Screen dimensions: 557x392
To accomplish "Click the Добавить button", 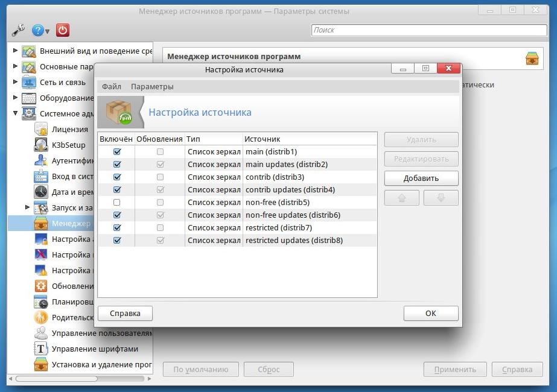I will [x=421, y=179].
